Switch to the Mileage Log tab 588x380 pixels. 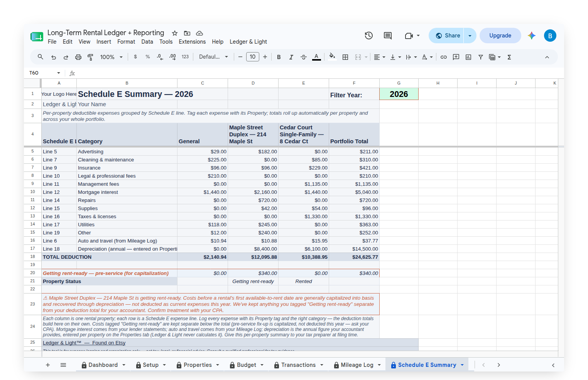click(x=357, y=365)
